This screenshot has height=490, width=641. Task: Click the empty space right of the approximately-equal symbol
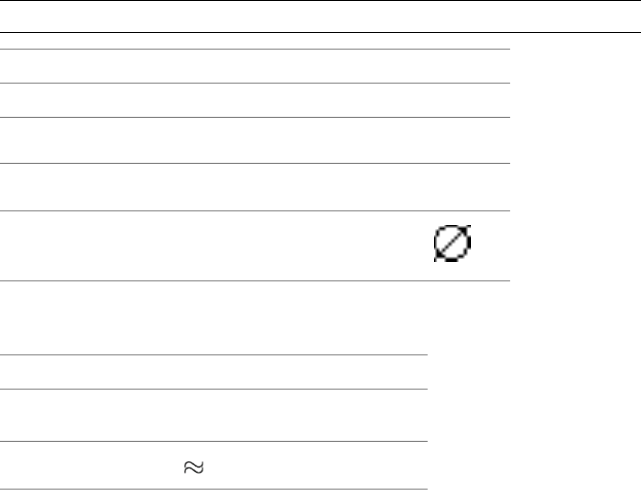[x=310, y=466]
